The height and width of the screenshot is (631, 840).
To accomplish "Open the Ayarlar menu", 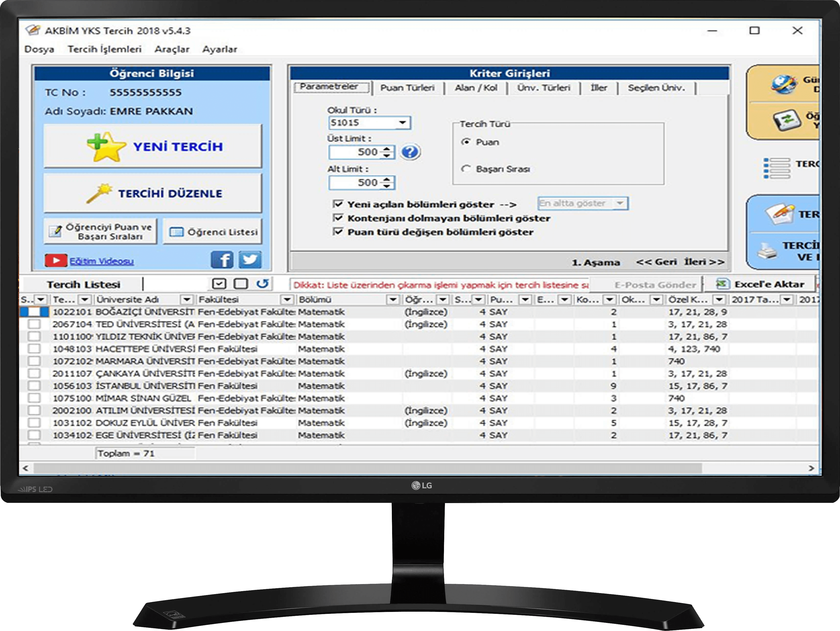I will tap(220, 49).
